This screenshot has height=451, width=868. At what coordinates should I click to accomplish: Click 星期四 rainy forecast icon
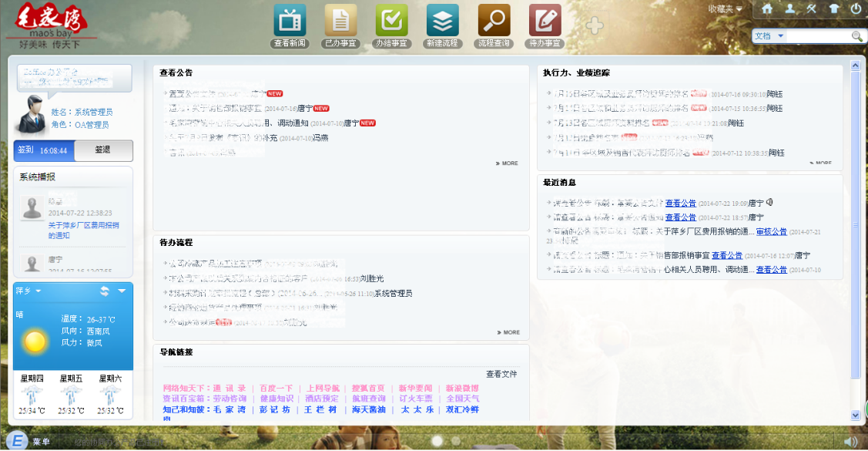[32, 395]
